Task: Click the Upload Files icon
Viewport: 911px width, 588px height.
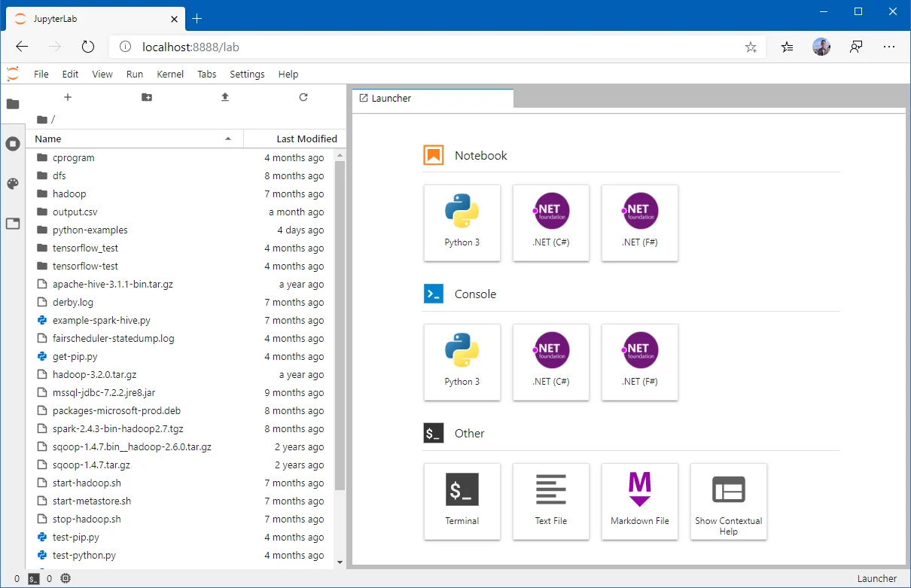Action: click(x=225, y=97)
